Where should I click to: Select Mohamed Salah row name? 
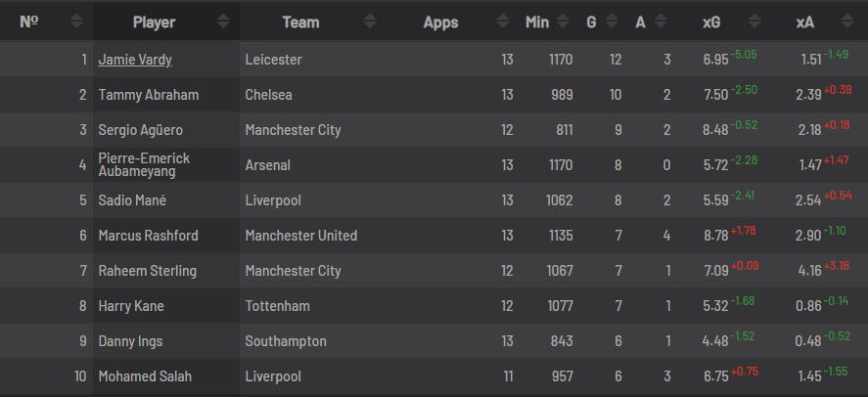tap(145, 376)
